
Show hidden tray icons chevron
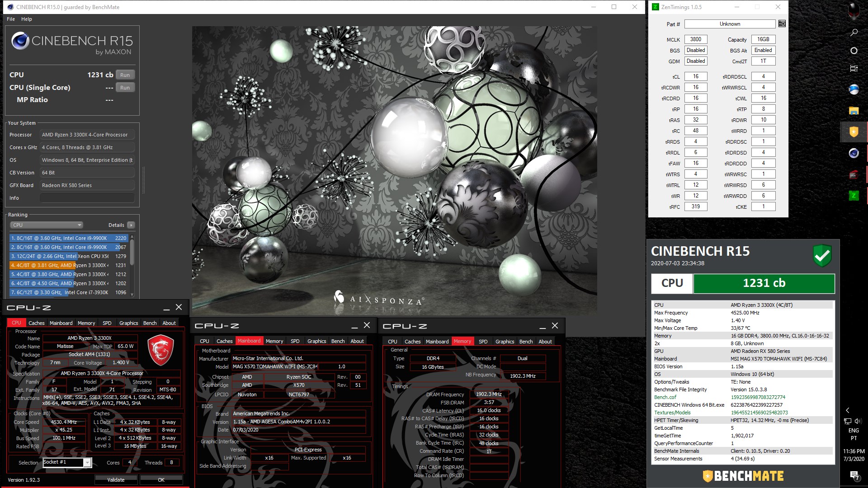848,410
